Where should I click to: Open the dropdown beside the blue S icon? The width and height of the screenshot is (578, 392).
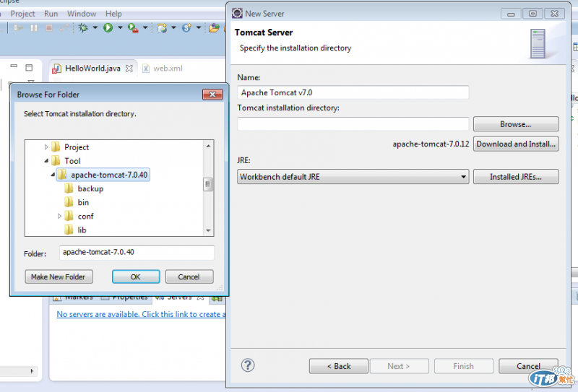click(198, 27)
